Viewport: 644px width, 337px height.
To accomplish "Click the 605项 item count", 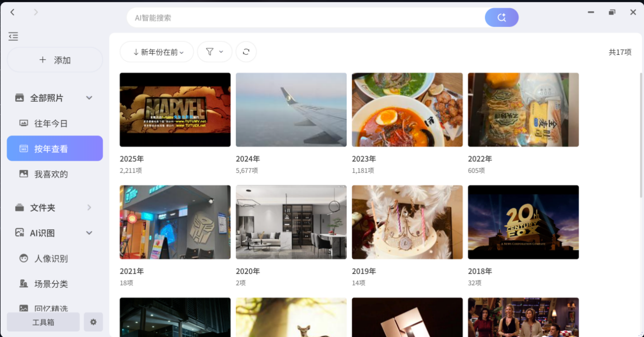I will tap(476, 171).
